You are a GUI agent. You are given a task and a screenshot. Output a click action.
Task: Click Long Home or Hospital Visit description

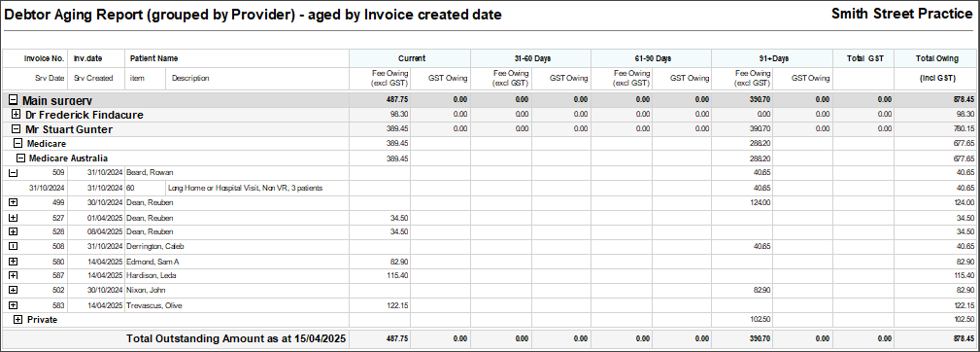tap(245, 188)
